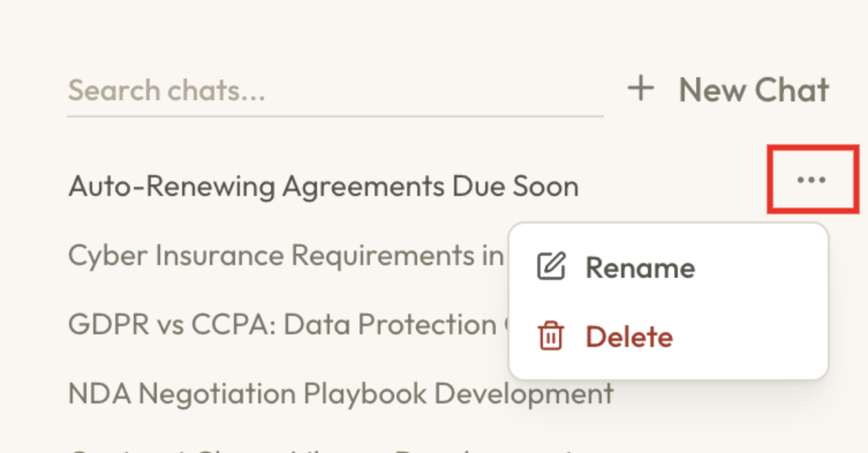The width and height of the screenshot is (868, 453).
Task: Click the pencil icon next to Rename
Action: click(551, 267)
